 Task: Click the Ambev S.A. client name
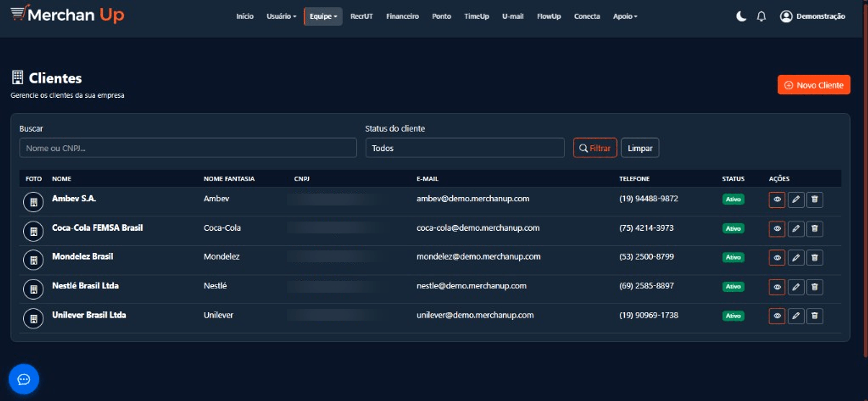(x=74, y=198)
